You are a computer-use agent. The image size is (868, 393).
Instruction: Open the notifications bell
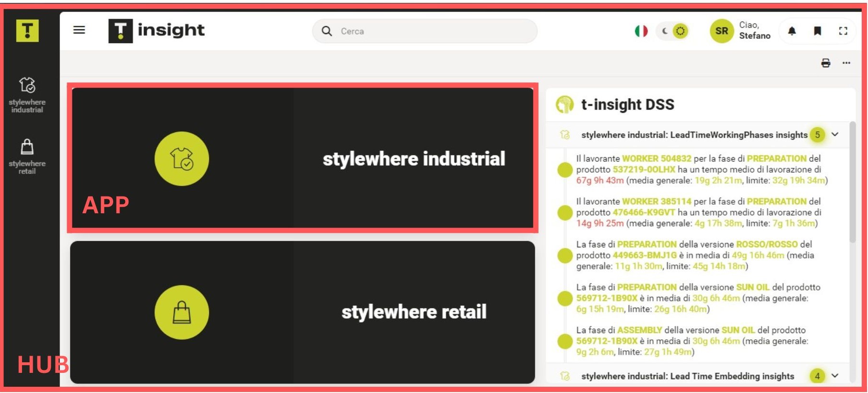pyautogui.click(x=792, y=31)
